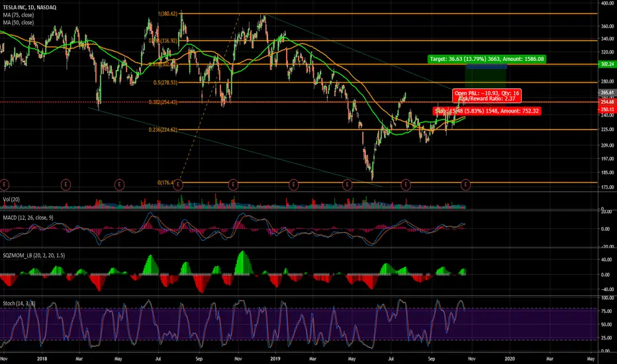Screen dimensions: 617x364
Task: Click the 360.00 price scale label
Action: tap(608, 26)
